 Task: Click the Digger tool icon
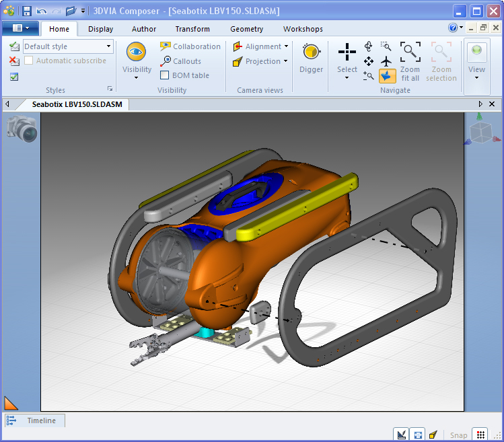311,52
